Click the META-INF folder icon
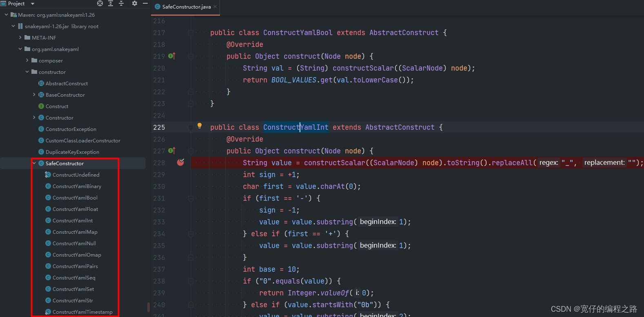 pyautogui.click(x=27, y=38)
